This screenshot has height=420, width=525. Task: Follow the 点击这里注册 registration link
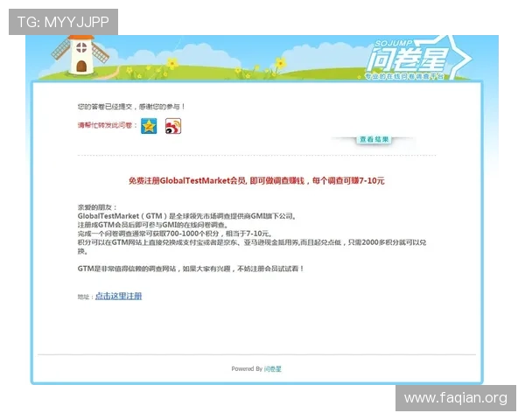[118, 296]
